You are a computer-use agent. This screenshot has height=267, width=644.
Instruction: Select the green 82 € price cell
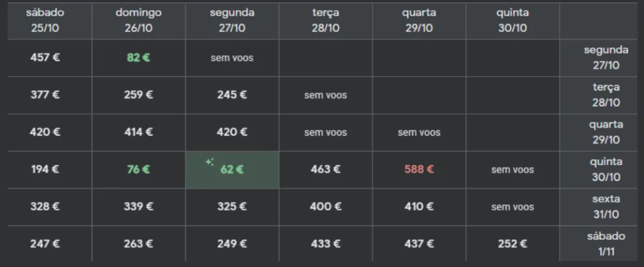pyautogui.click(x=138, y=58)
